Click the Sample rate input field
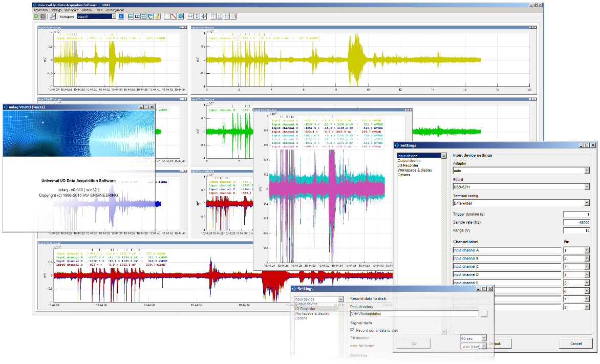The width and height of the screenshot is (600, 364). click(x=576, y=223)
